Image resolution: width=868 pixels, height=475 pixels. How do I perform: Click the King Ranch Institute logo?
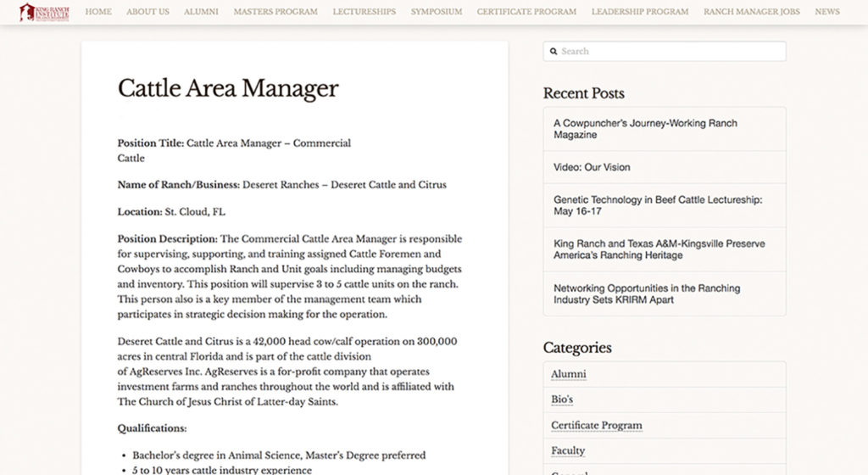[44, 12]
